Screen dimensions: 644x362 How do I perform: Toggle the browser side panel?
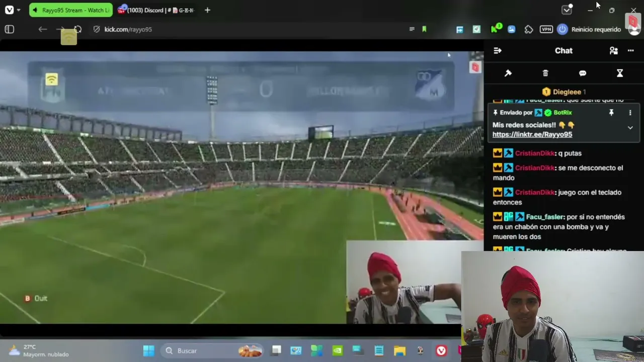pyautogui.click(x=9, y=29)
